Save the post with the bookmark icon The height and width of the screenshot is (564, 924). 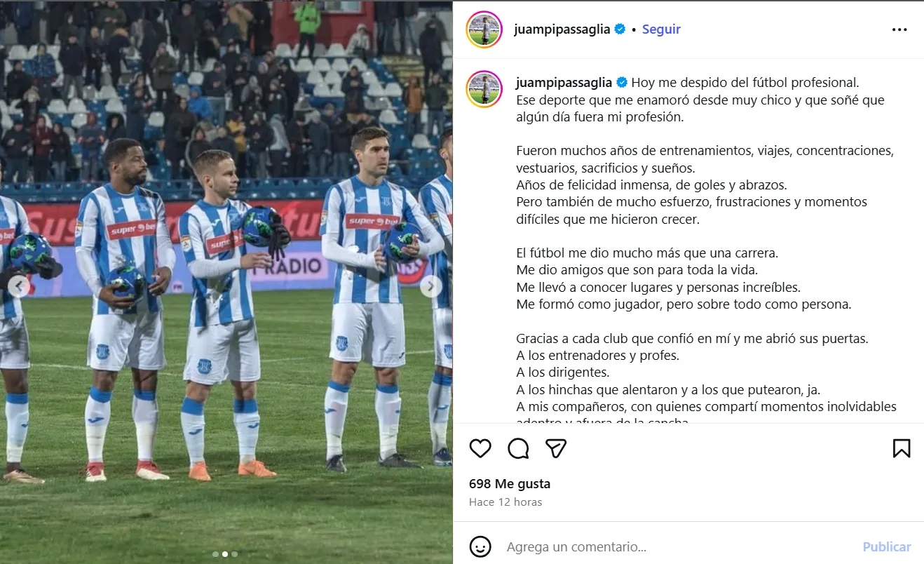[x=902, y=448]
